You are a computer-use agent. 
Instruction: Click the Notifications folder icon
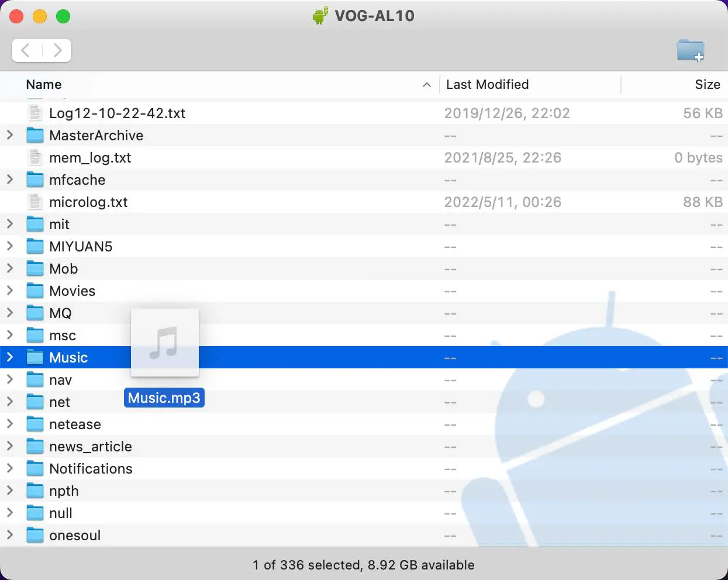tap(35, 468)
